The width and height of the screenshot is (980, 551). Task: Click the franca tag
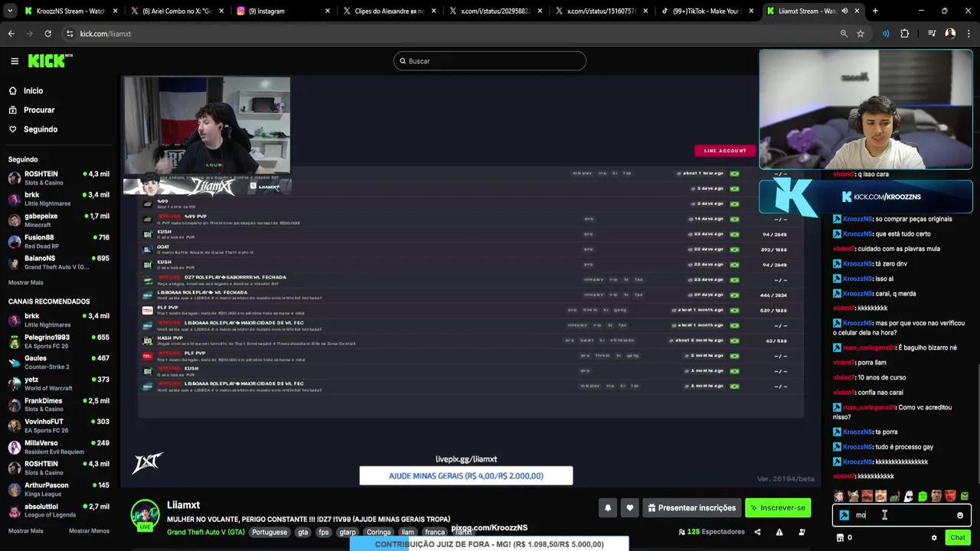[x=435, y=532]
